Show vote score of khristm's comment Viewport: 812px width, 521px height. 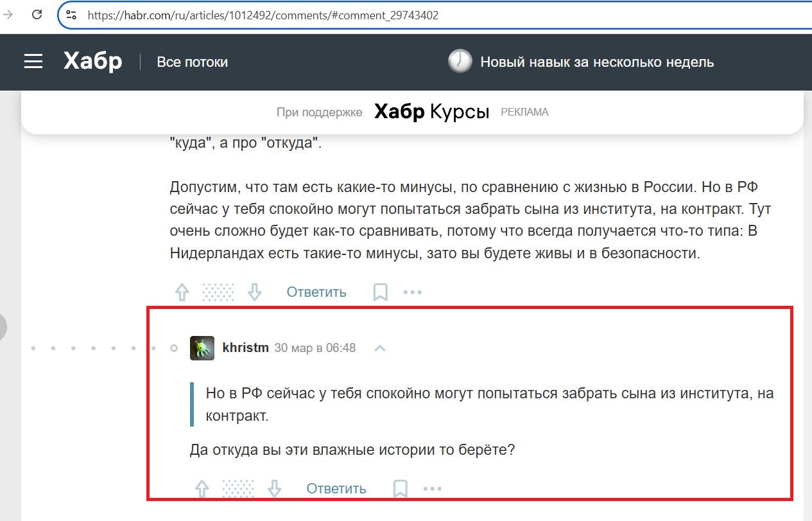(x=238, y=489)
